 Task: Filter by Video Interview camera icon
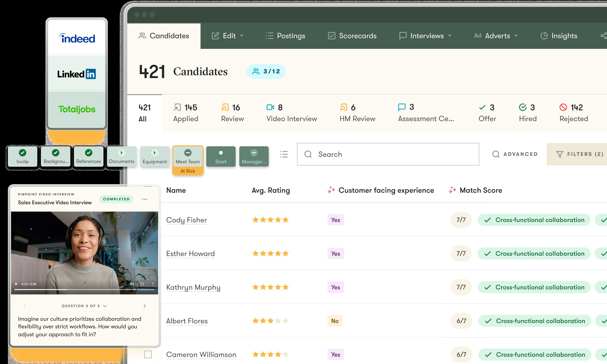tap(270, 107)
